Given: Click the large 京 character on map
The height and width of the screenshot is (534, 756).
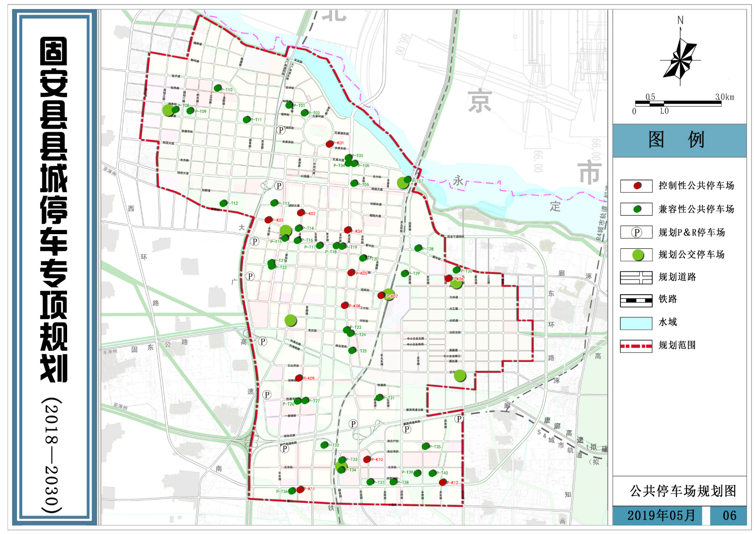Looking at the screenshot, I should (480, 101).
